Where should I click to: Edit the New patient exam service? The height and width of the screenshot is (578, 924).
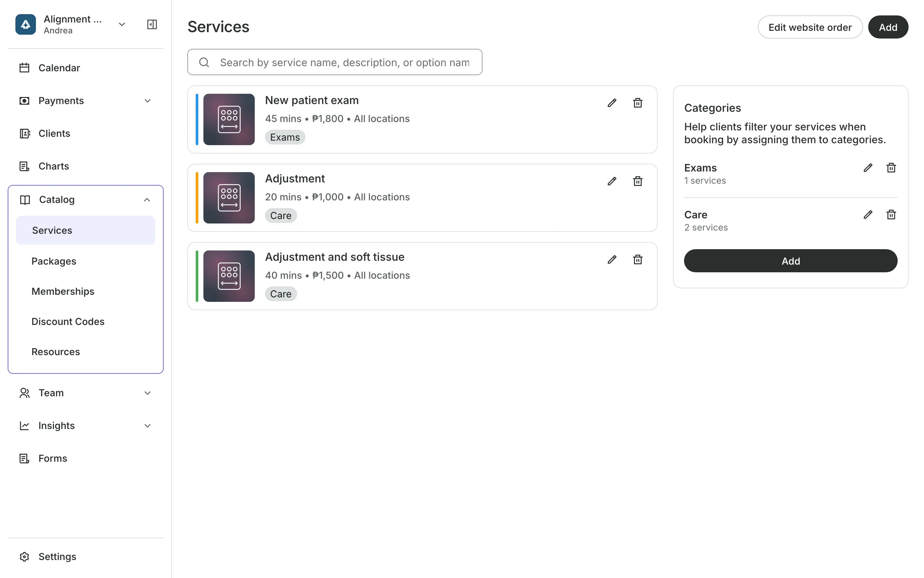pos(612,103)
